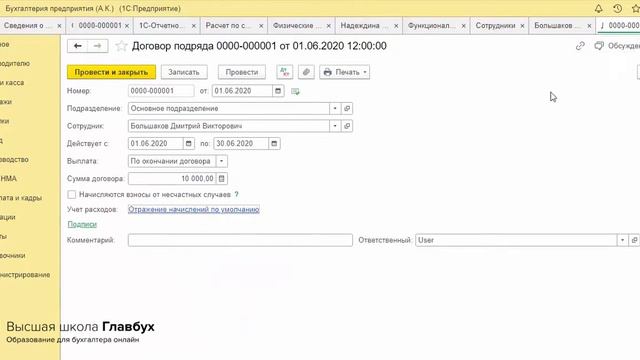Open Сотрудник item form icon

pyautogui.click(x=347, y=126)
